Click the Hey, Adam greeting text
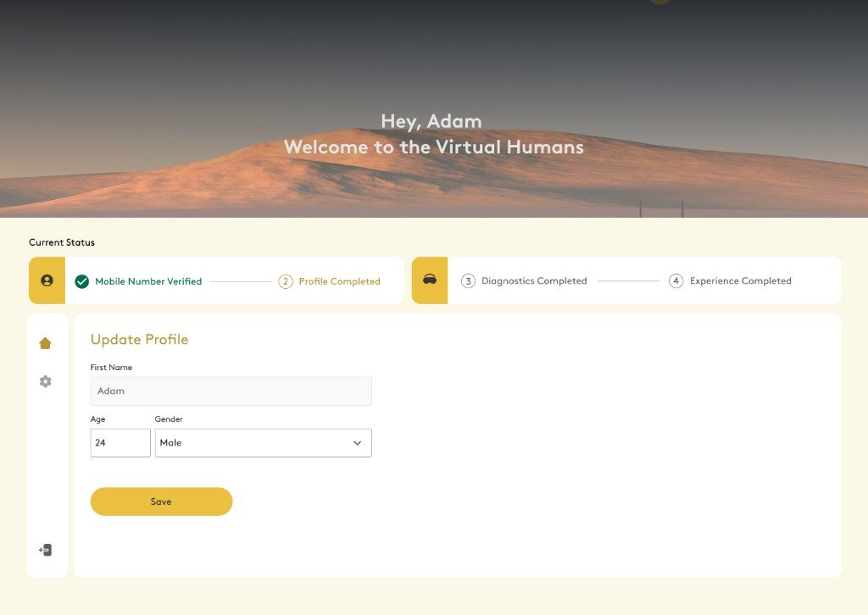Screen dimensions: 868x615 point(431,122)
